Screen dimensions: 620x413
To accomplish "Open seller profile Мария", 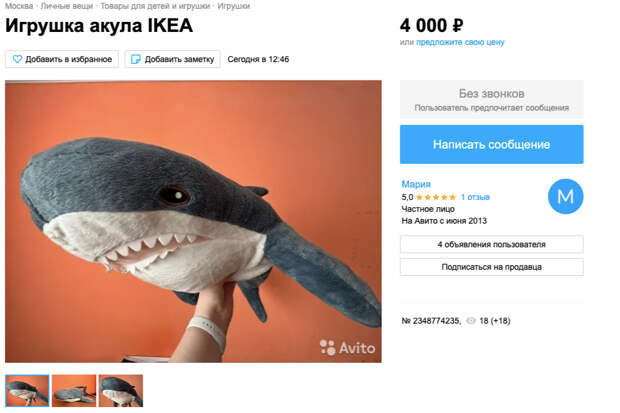I will tap(415, 184).
